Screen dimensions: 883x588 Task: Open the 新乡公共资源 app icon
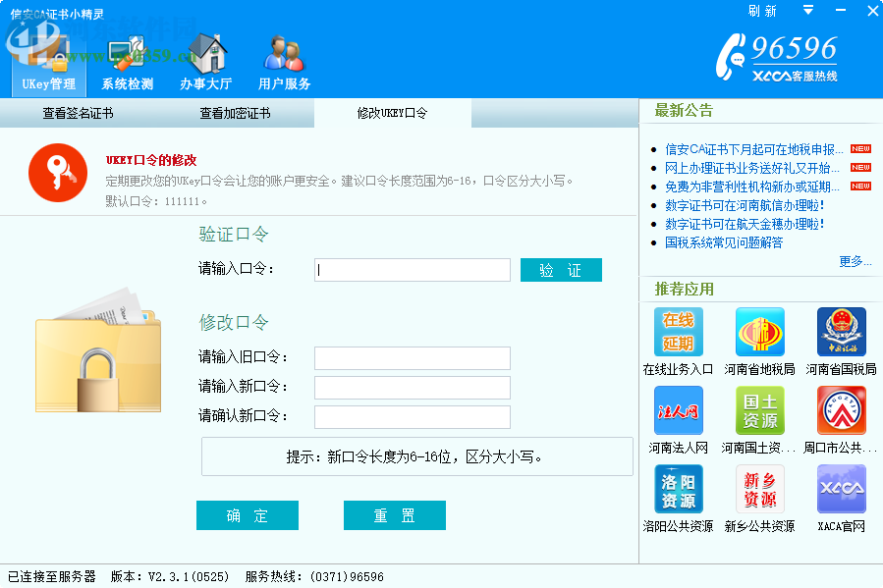759,489
